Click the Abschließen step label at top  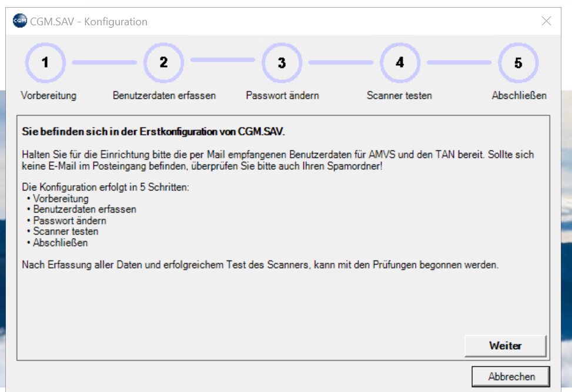(519, 95)
